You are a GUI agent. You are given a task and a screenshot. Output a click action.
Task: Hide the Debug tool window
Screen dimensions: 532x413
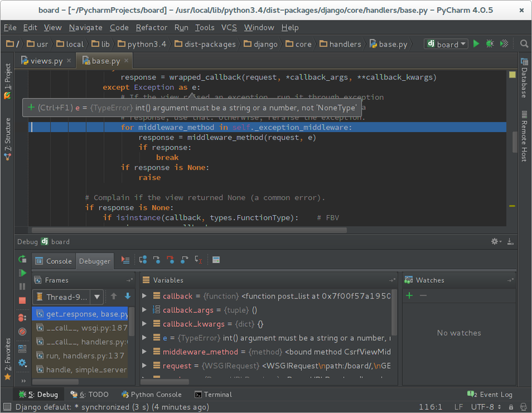click(x=510, y=241)
